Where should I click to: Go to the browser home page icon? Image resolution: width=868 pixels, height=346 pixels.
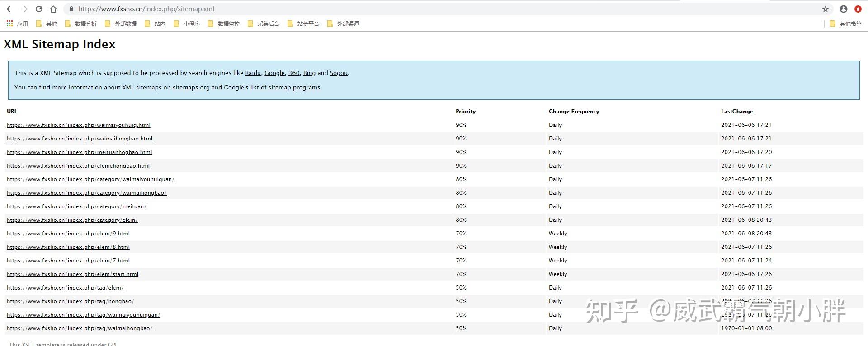[x=53, y=9]
